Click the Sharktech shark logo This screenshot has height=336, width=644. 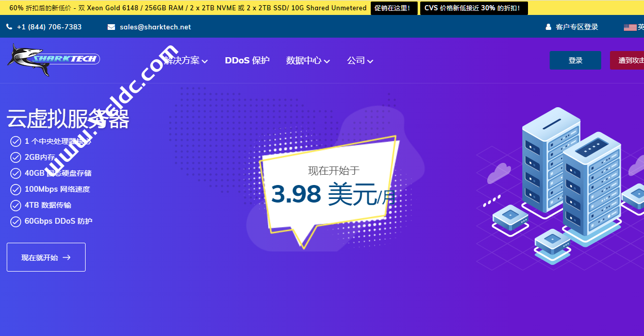click(53, 60)
